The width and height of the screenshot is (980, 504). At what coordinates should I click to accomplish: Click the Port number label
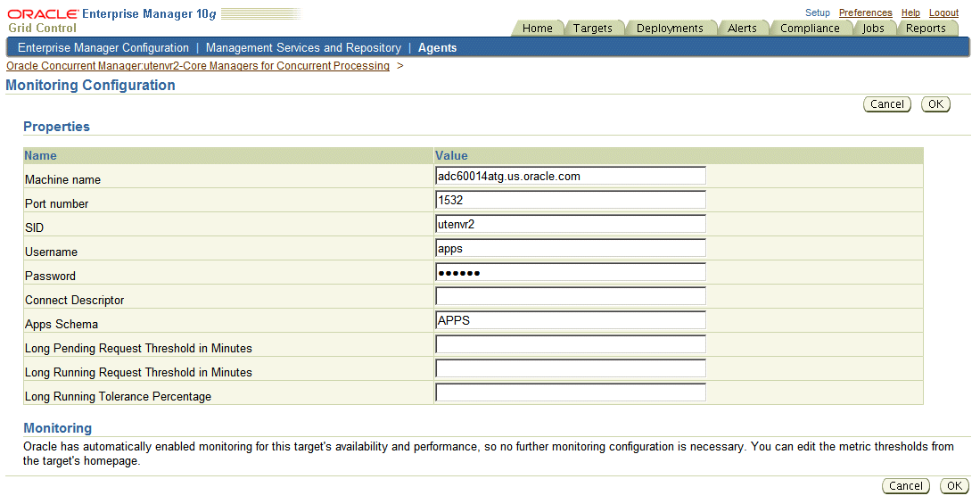pyautogui.click(x=56, y=204)
